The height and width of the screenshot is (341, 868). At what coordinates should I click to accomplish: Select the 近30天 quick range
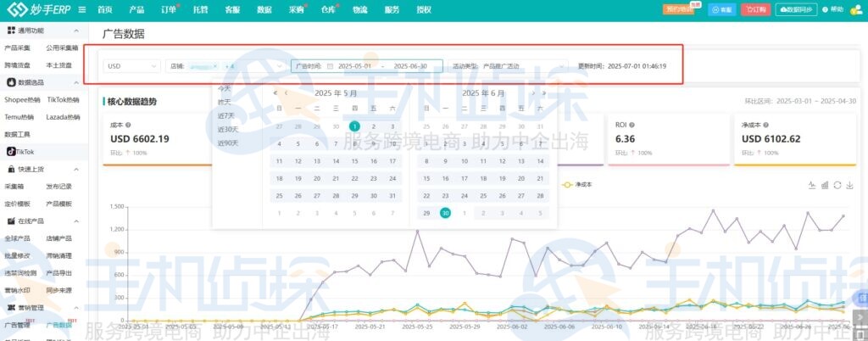click(227, 130)
